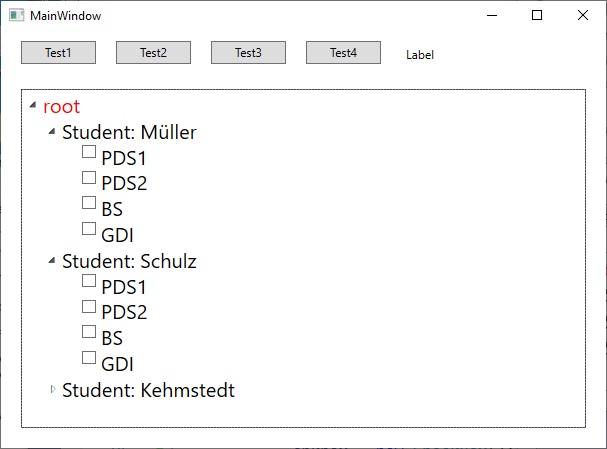Maximize the MainWindow window
This screenshot has width=607, height=449.
[x=537, y=16]
